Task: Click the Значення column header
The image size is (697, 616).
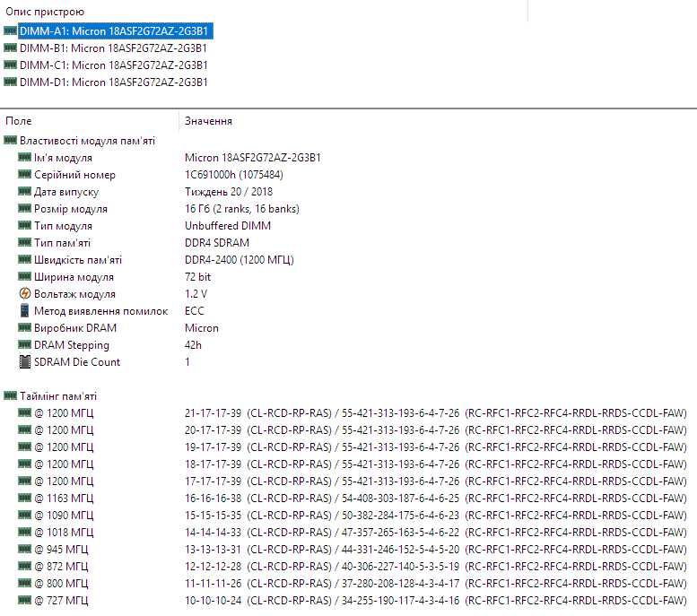Action: (x=208, y=121)
